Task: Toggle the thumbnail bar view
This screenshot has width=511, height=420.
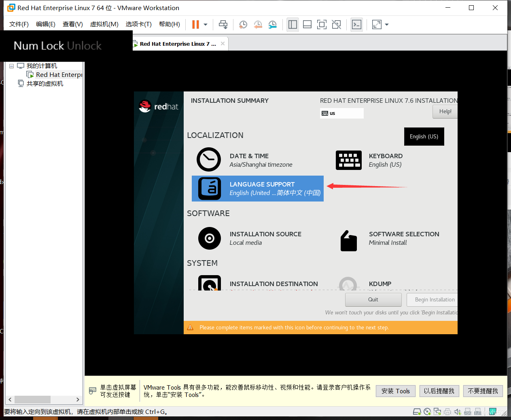Action: tap(307, 25)
